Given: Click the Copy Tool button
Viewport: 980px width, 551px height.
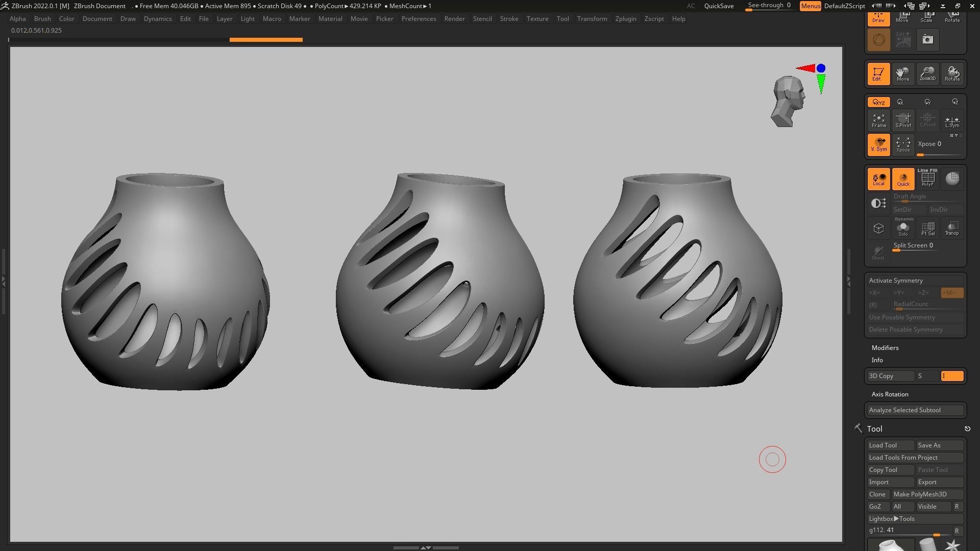Looking at the screenshot, I should click(891, 470).
